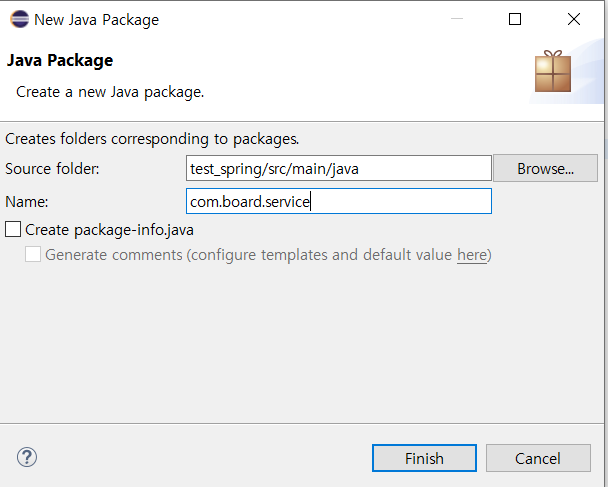Focus the Name field containing com.board.service
The width and height of the screenshot is (608, 487).
coord(339,201)
